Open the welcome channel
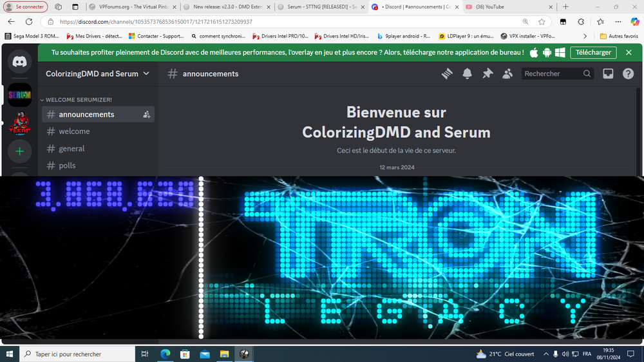Image resolution: width=644 pixels, height=362 pixels. [x=98, y=131]
